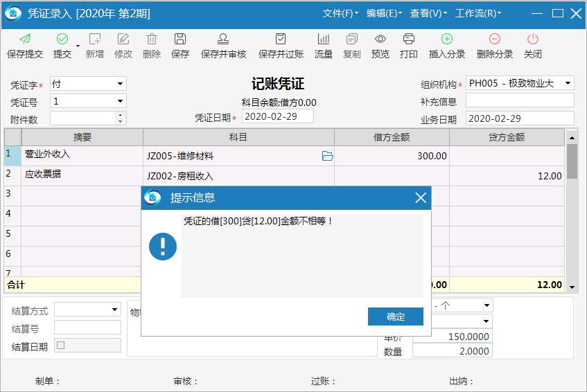Click the table scrollbar up arrow

pos(572,138)
